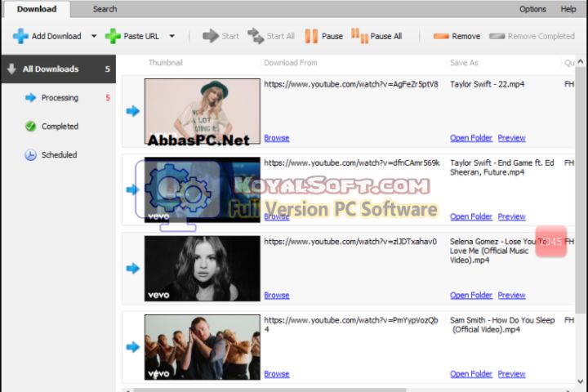Click the Thumbnail column header
This screenshot has width=588, height=392.
[165, 63]
